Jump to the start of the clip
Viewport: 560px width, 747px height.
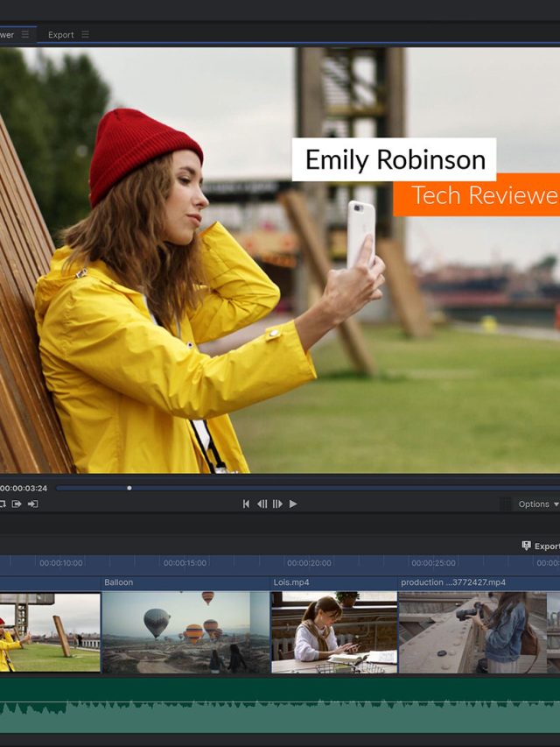pos(246,504)
